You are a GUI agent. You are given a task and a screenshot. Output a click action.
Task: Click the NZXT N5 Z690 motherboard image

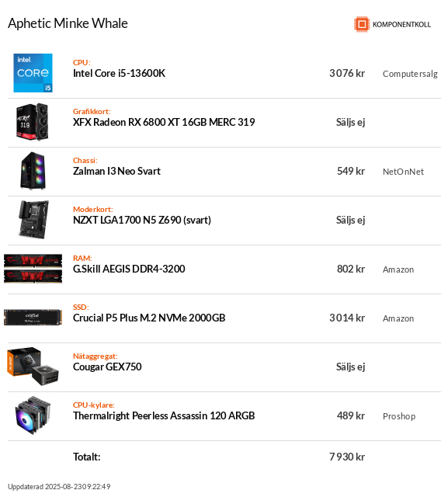(33, 220)
